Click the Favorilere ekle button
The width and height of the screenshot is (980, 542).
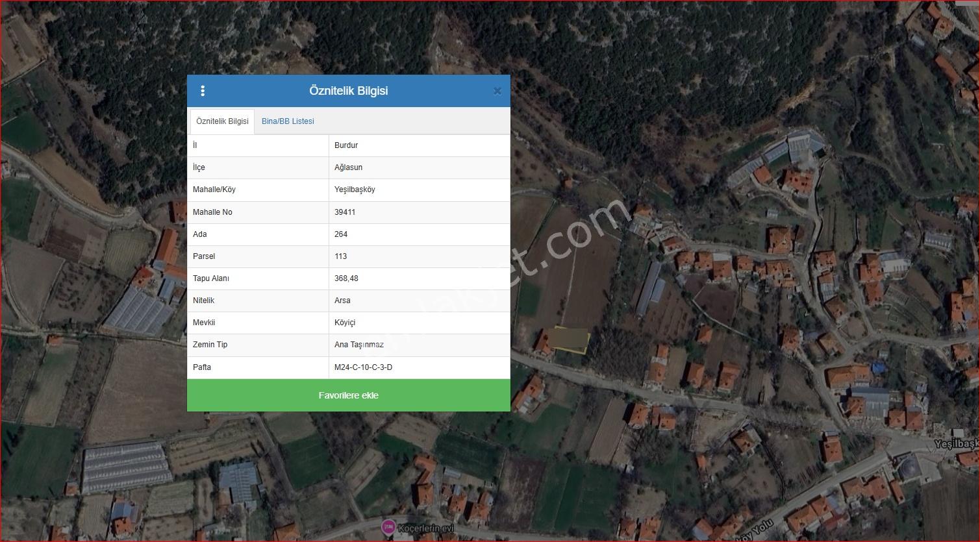[x=349, y=395]
